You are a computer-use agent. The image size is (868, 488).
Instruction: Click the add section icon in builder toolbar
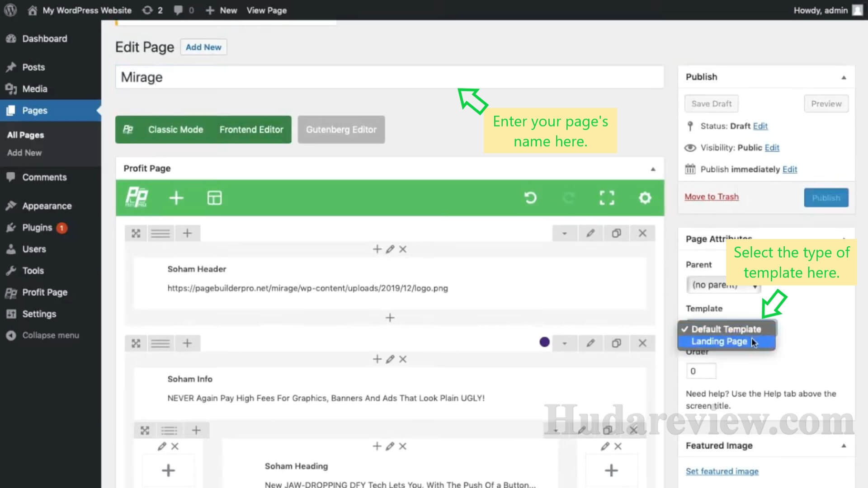point(175,198)
